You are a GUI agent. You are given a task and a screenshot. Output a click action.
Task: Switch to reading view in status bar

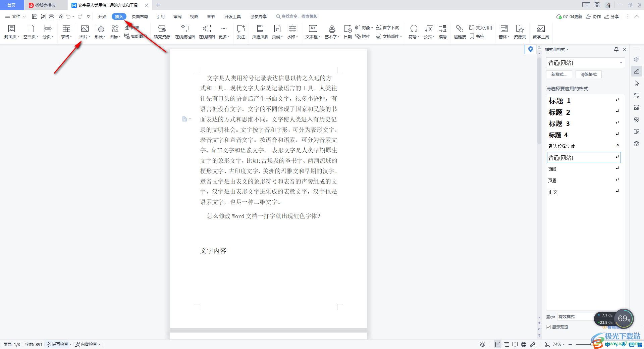pyautogui.click(x=515, y=344)
